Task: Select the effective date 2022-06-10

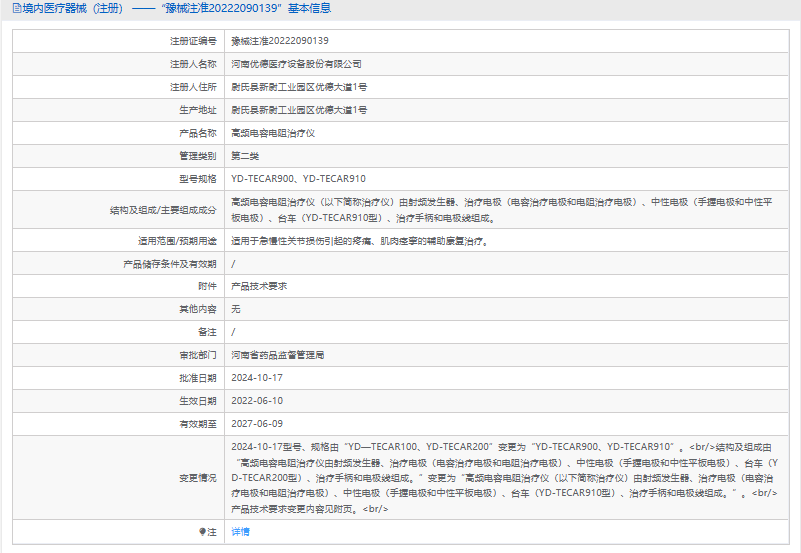Action: [x=257, y=401]
